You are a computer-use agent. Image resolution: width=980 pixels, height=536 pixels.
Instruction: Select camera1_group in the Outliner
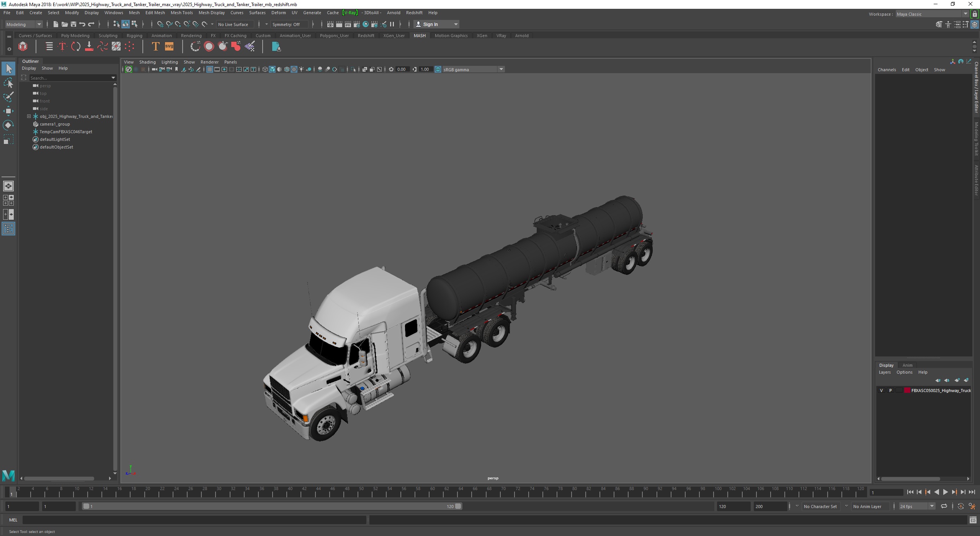point(55,124)
